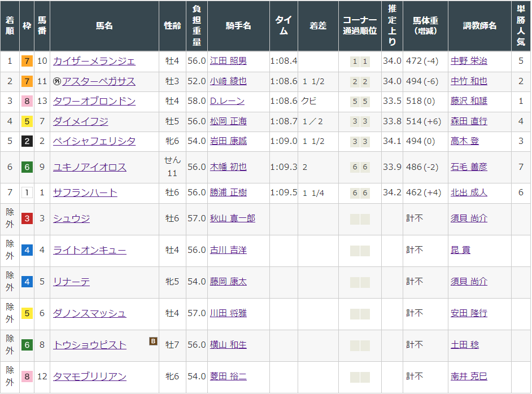Open jockey 岩田 康誠 profile

click(228, 141)
